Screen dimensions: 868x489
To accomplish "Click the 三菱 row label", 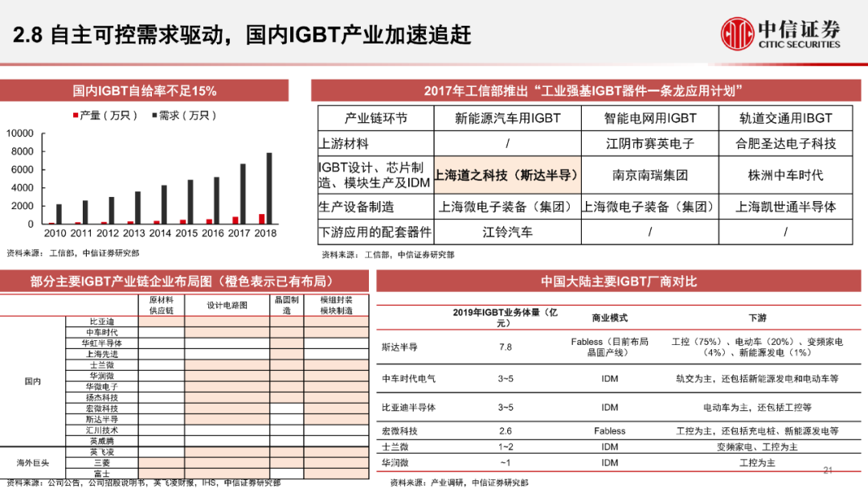I will coord(102,463).
